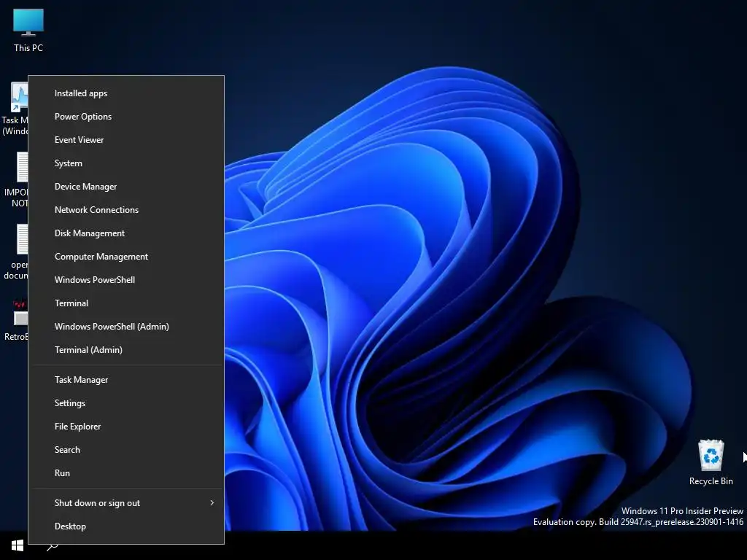The image size is (747, 560).
Task: Open Terminal (non-admin) entry
Action: [126, 303]
